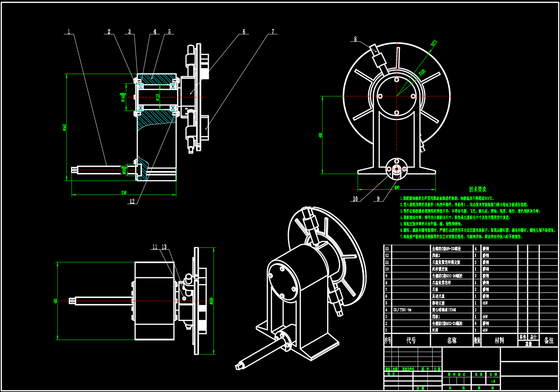Select the 备注 column header

[549, 340]
